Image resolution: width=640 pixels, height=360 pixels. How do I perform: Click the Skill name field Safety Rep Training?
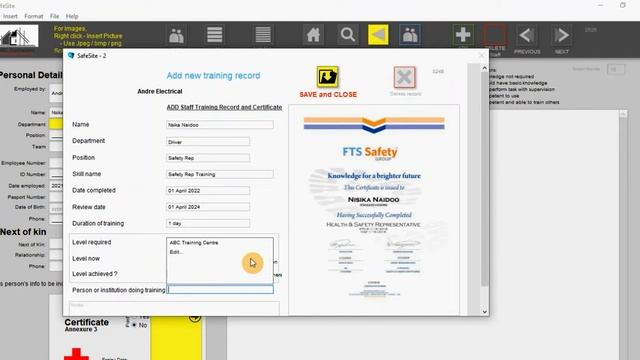point(220,174)
